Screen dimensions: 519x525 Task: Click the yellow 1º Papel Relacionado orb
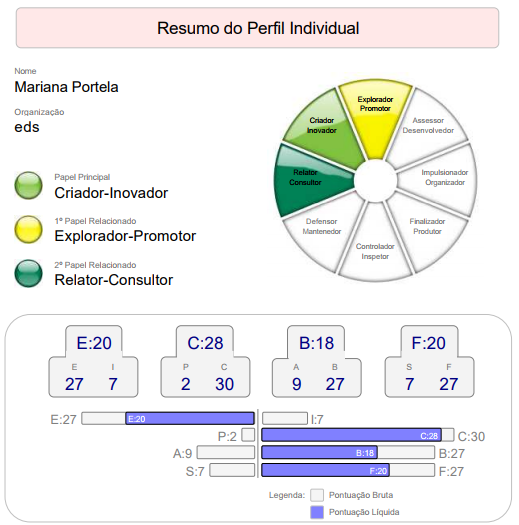pyautogui.click(x=28, y=229)
